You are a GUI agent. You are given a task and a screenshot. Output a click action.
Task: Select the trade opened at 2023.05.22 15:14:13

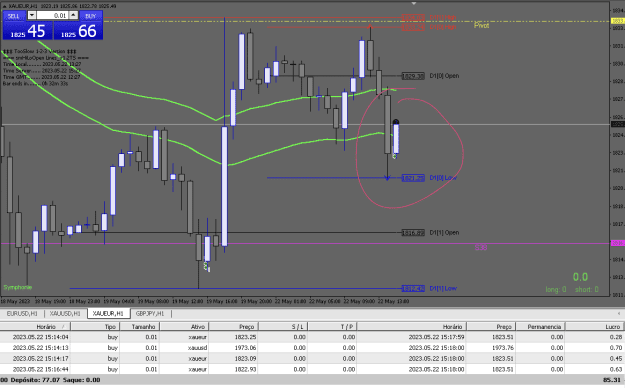tap(312, 348)
